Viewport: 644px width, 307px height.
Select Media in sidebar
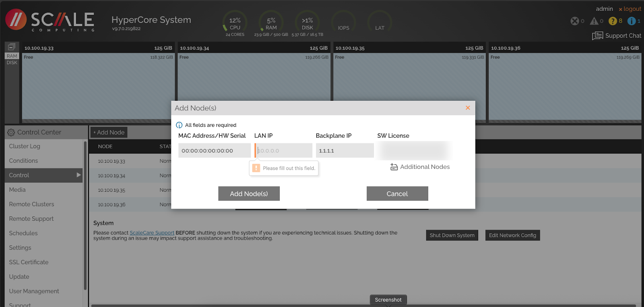(17, 190)
